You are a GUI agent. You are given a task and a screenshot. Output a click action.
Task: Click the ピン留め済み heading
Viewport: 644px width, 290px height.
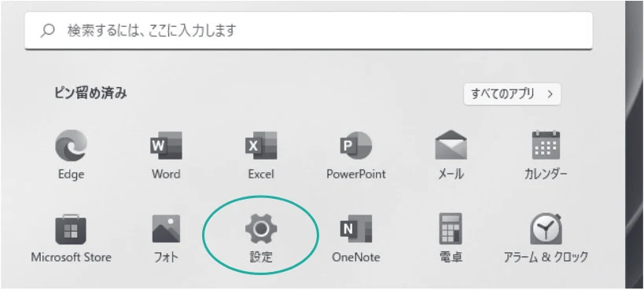click(90, 94)
